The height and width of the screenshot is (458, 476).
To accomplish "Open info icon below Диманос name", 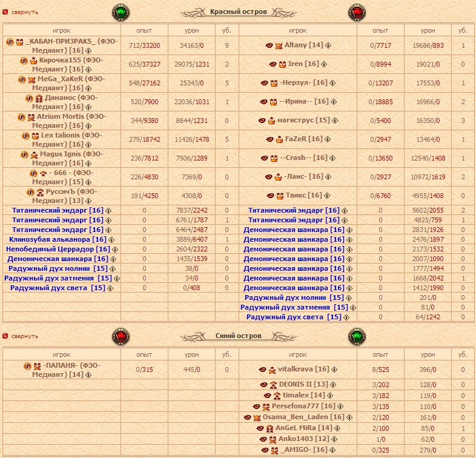I will [88, 107].
